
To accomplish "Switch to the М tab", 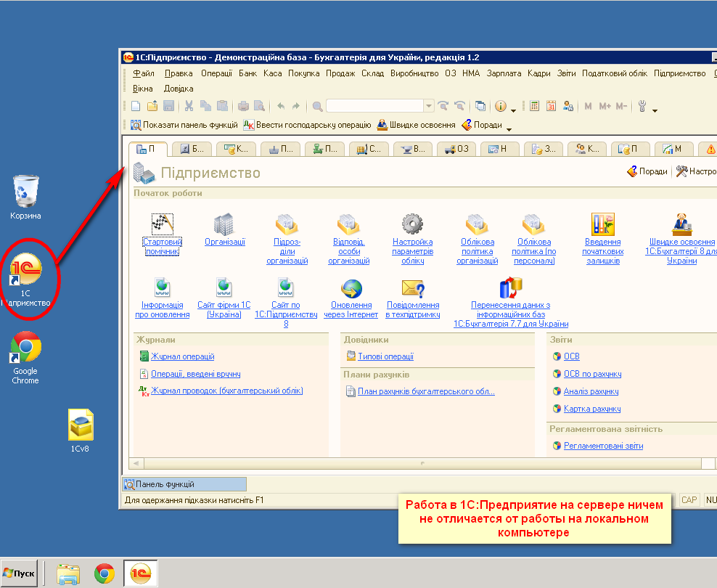I will pos(673,149).
